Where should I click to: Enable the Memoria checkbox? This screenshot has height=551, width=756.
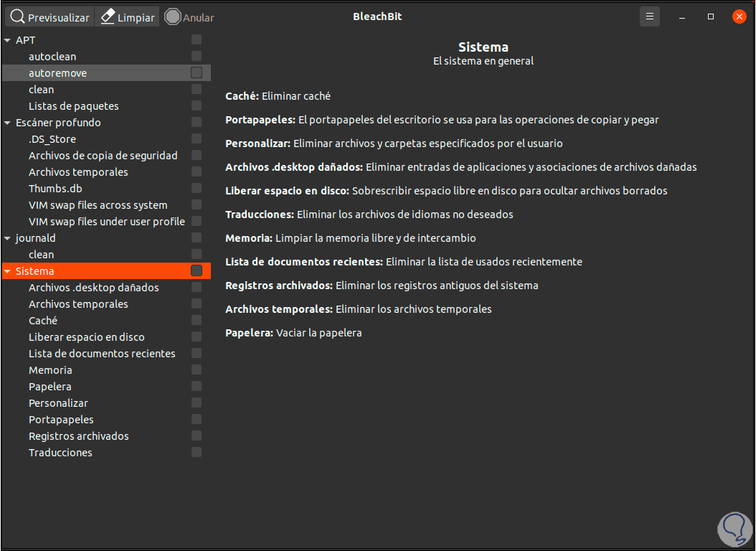click(x=197, y=369)
